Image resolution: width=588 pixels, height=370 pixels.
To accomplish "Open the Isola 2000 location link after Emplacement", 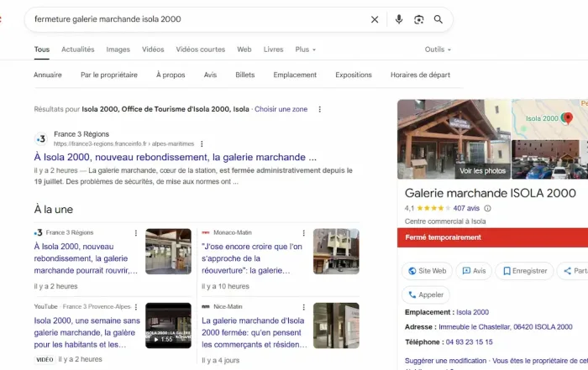I will click(x=472, y=312).
